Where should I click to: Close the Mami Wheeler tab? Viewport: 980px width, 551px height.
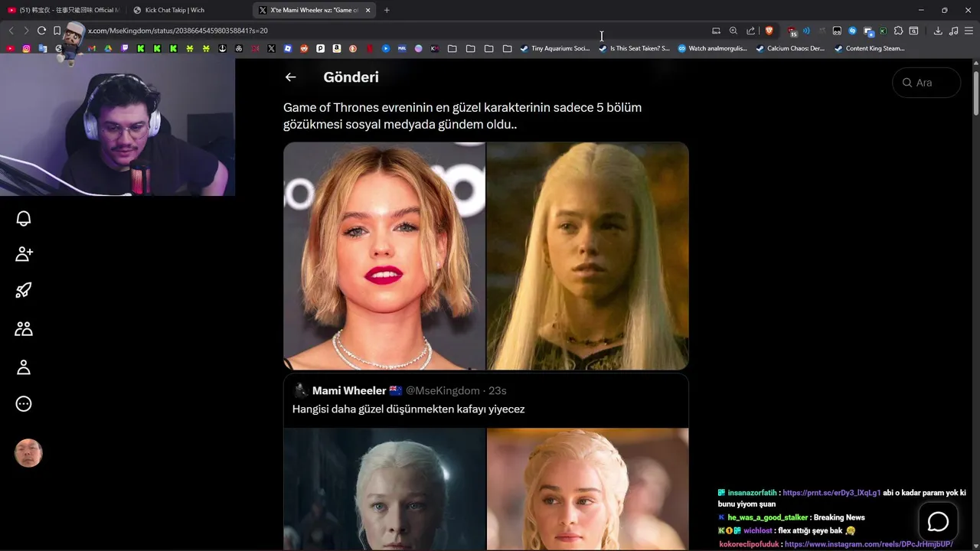coord(368,10)
